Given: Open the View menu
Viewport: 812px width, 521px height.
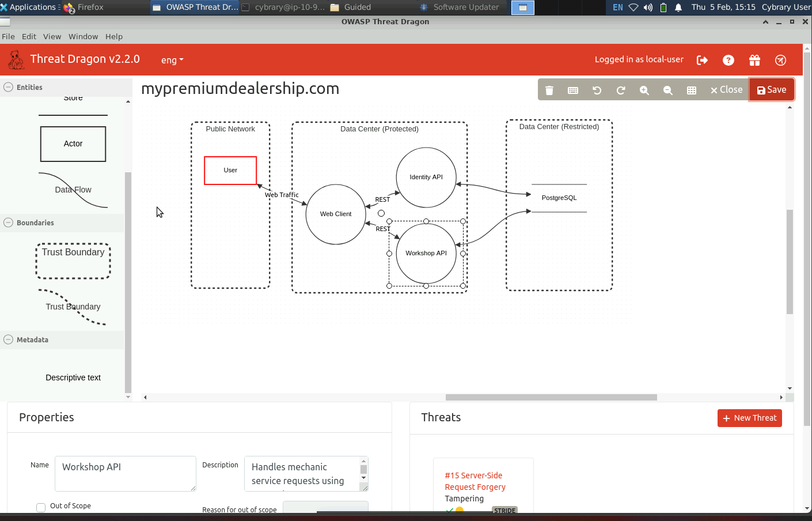Looking at the screenshot, I should coord(52,36).
